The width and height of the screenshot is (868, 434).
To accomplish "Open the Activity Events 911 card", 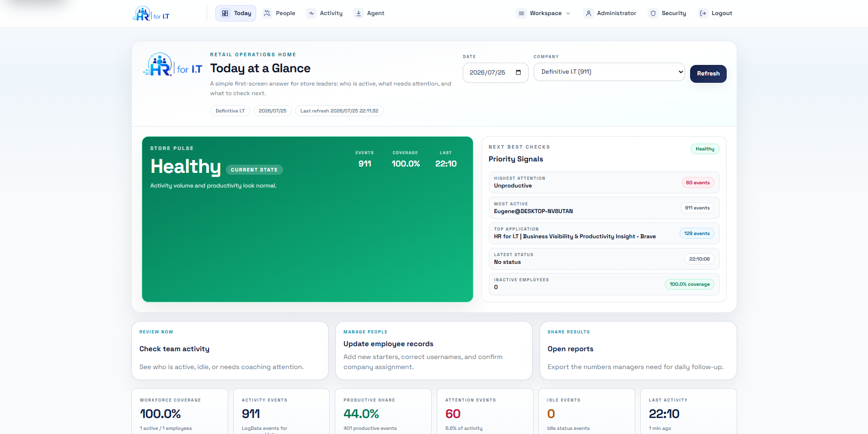I will point(281,411).
